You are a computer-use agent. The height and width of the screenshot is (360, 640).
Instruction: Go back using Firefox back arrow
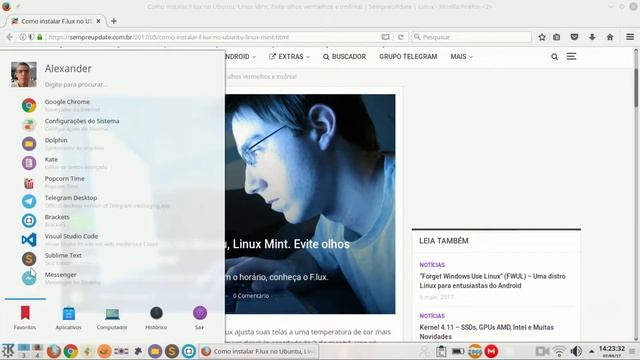[9, 37]
